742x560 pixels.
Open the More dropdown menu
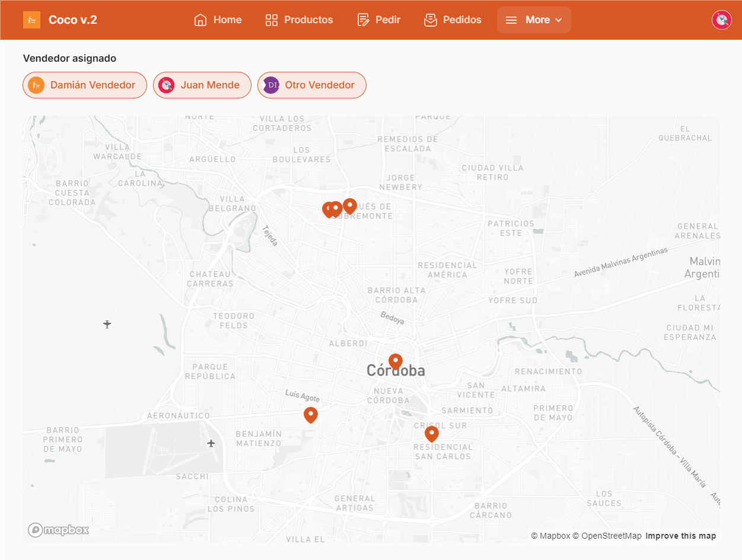tap(534, 20)
